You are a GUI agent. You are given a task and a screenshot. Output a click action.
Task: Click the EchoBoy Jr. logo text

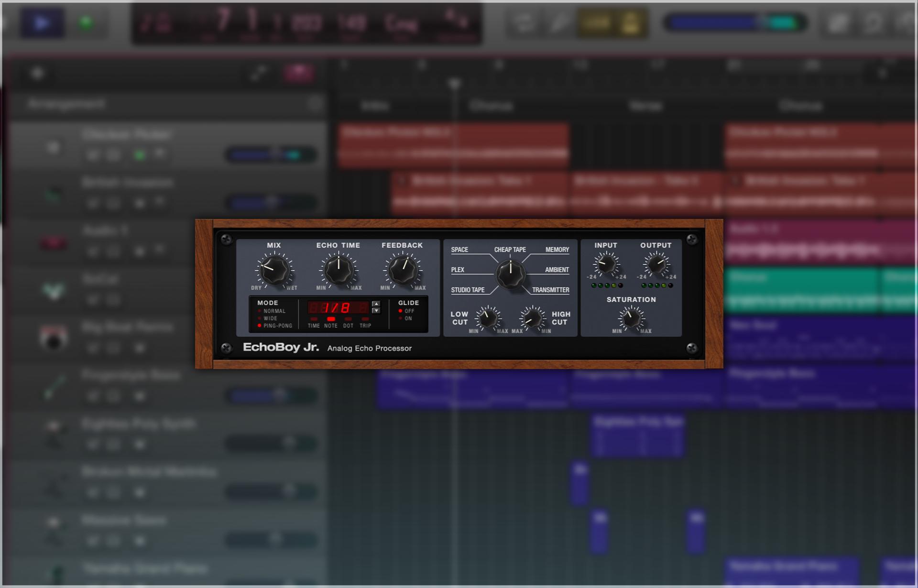pos(281,348)
